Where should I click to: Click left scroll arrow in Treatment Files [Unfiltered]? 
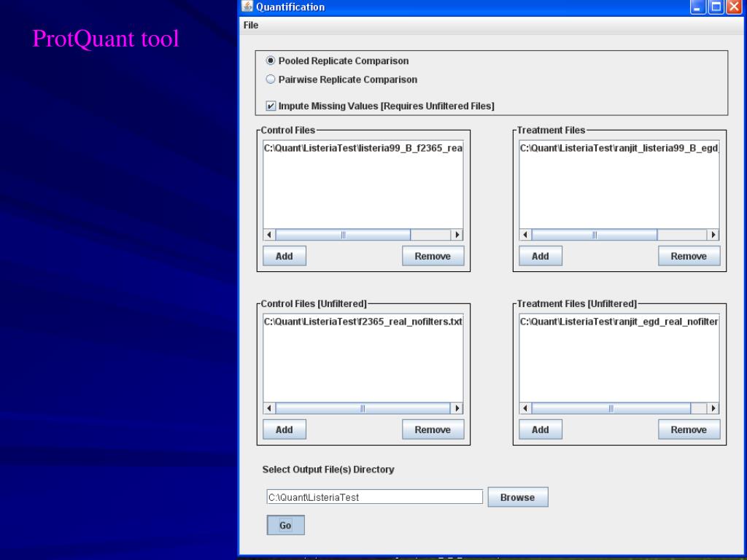click(525, 408)
